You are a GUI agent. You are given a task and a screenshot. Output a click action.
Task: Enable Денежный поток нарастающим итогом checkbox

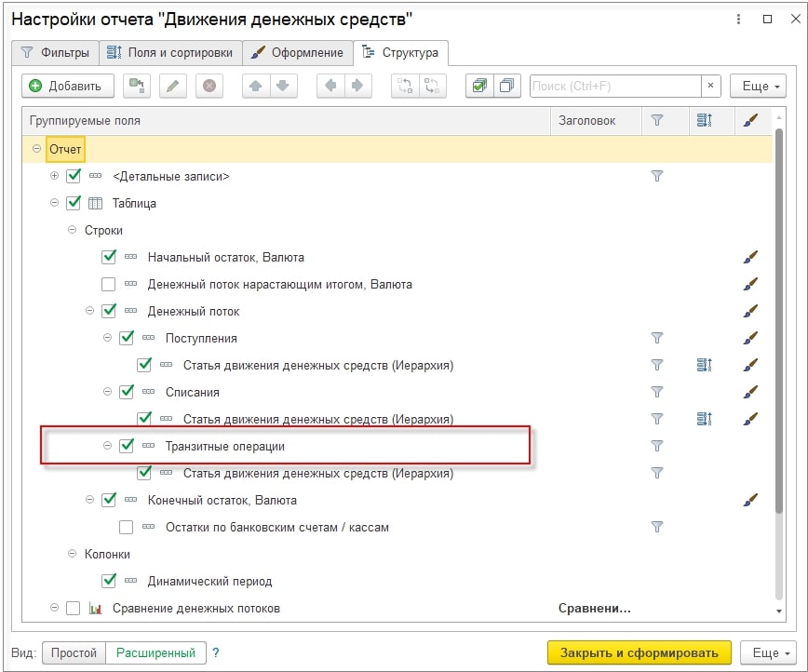point(109,284)
